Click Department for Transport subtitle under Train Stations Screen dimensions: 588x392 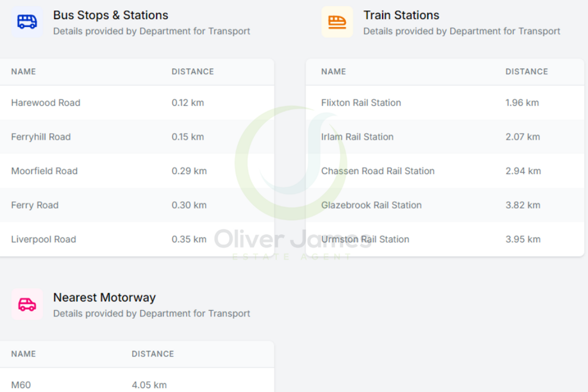click(462, 31)
